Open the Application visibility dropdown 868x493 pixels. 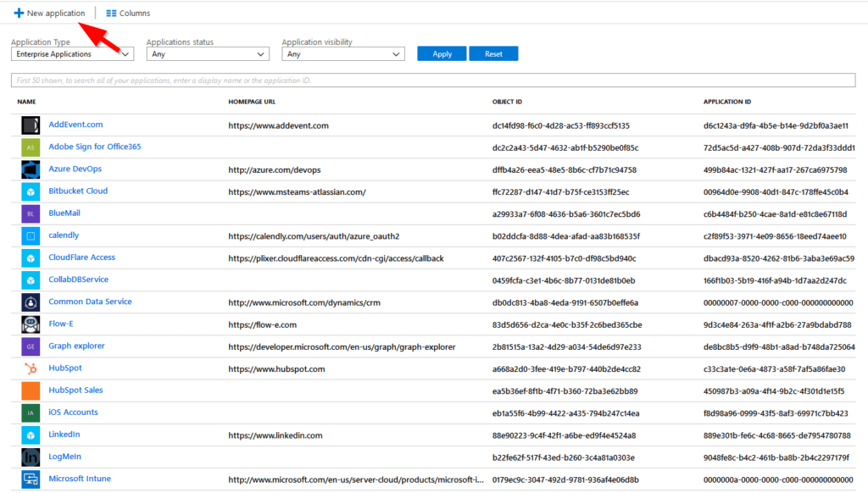click(343, 53)
